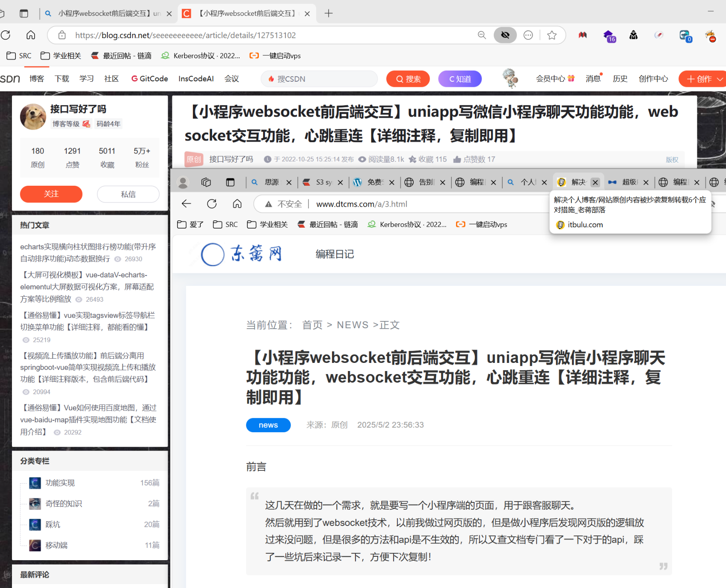Open the profile avatar icon in the inner browser
The image size is (726, 588).
point(183,183)
